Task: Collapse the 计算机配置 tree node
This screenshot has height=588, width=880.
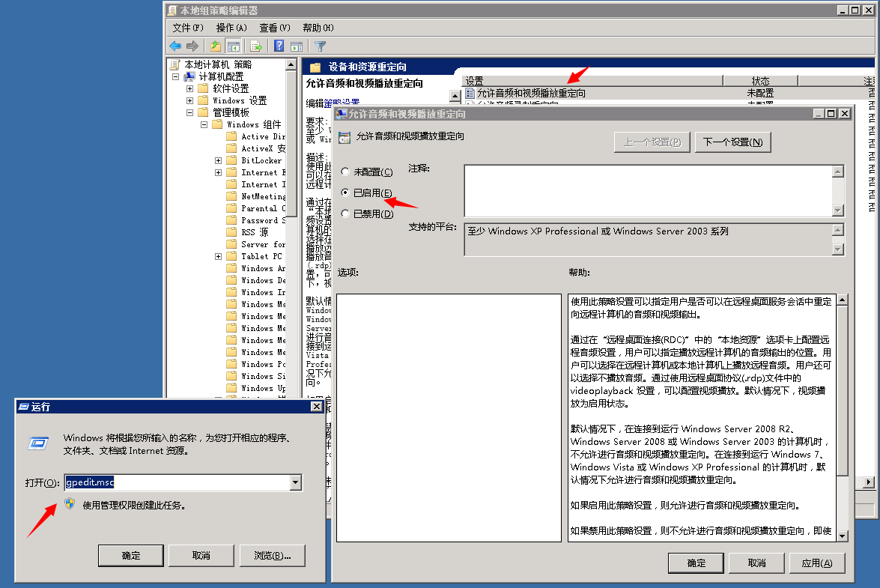Action: 176,76
